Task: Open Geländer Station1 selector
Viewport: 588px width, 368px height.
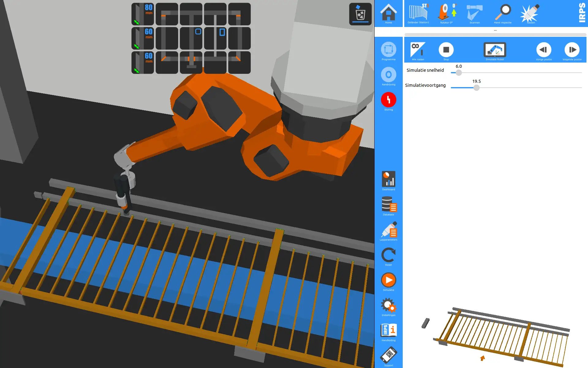Action: pos(418,13)
